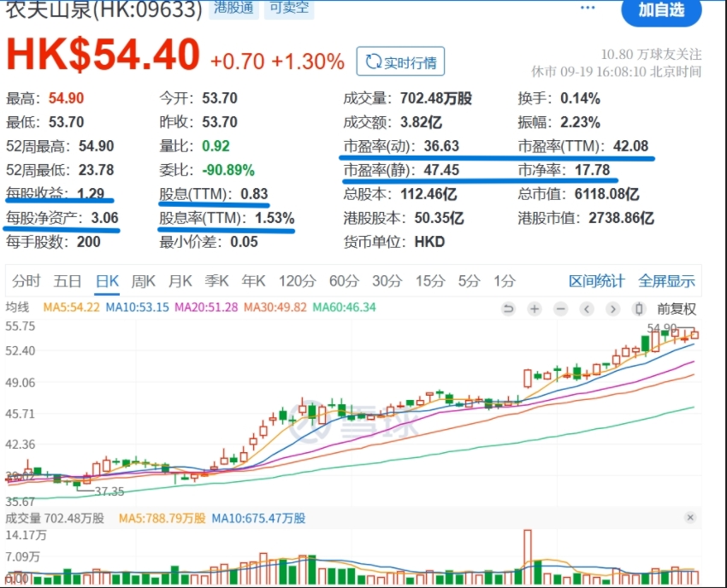Open 区间统计 range statistics
The image size is (727, 588).
(x=597, y=281)
